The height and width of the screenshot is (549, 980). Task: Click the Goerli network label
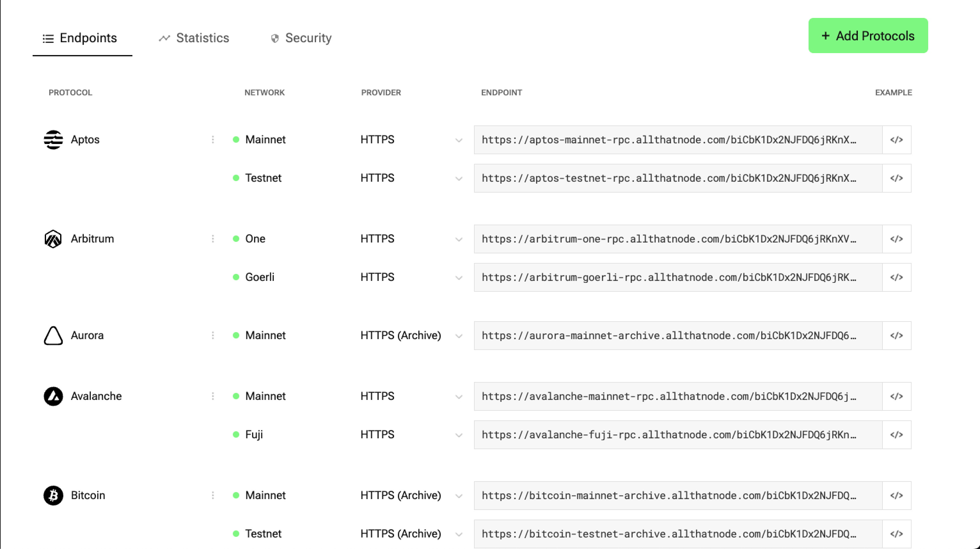coord(260,277)
